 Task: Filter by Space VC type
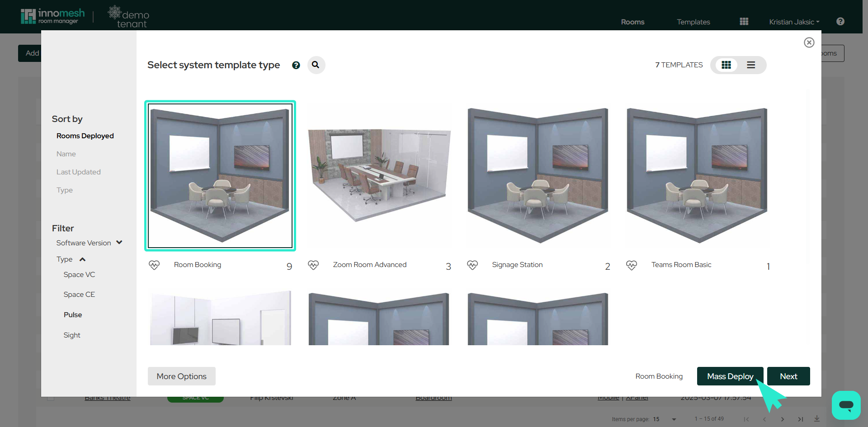click(x=79, y=275)
